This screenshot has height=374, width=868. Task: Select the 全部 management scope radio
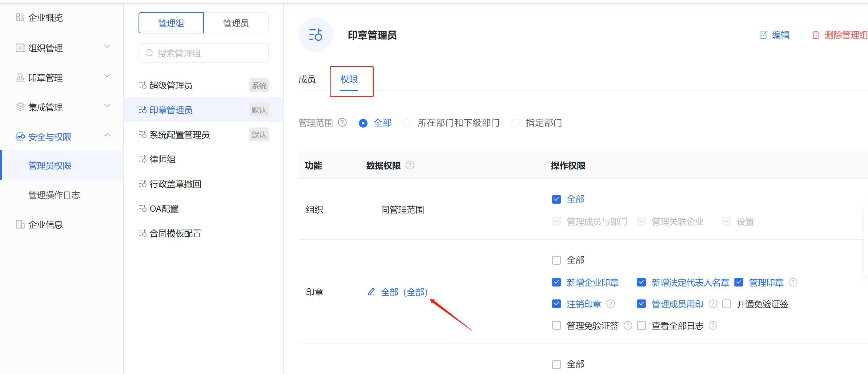[363, 123]
